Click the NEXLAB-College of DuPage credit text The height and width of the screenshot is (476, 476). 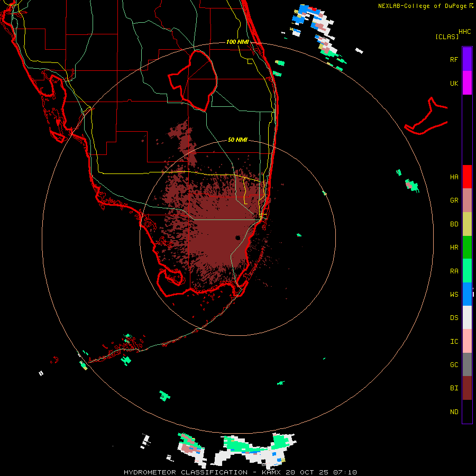coord(423,6)
